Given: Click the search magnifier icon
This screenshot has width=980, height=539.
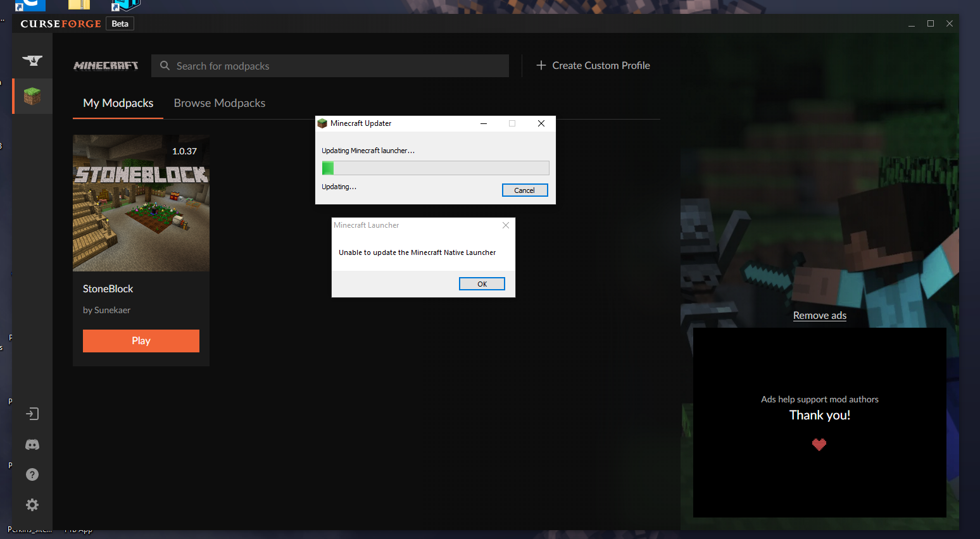Looking at the screenshot, I should point(165,65).
